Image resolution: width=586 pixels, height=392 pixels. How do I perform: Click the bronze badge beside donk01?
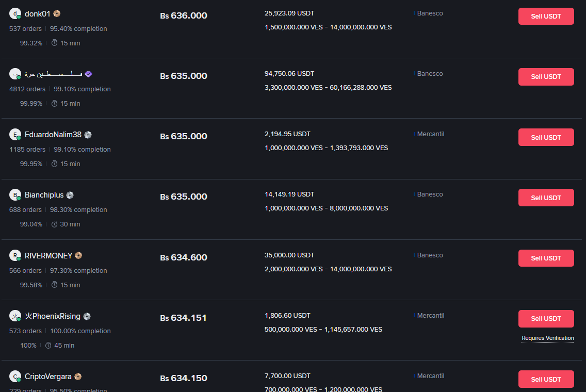pyautogui.click(x=57, y=14)
